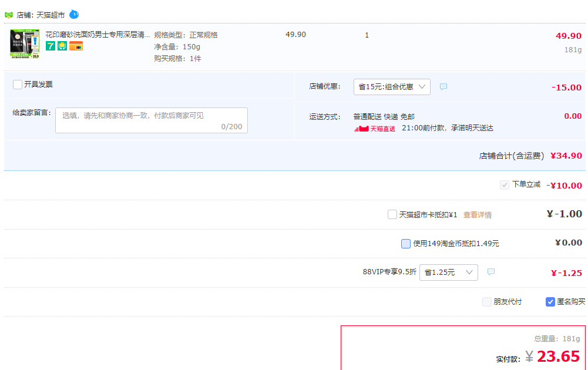Viewport: 588px width, 370px height.
Task: Check 使用149淘金币抵扣1.49元 box
Action: pos(406,244)
